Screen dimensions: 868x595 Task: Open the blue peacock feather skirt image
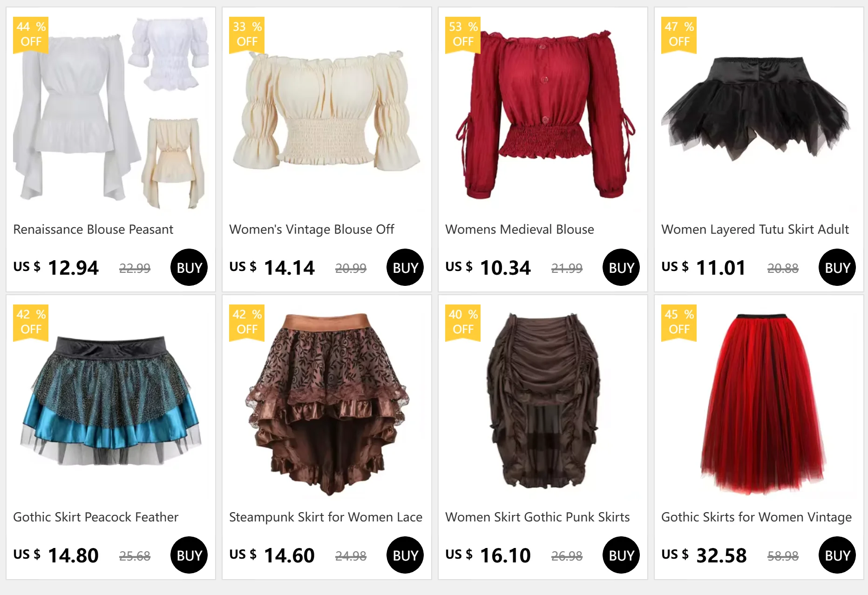click(x=111, y=400)
